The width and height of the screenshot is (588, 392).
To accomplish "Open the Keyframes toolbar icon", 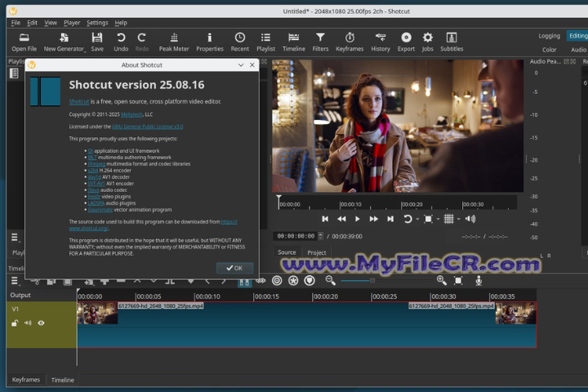I will pos(350,42).
